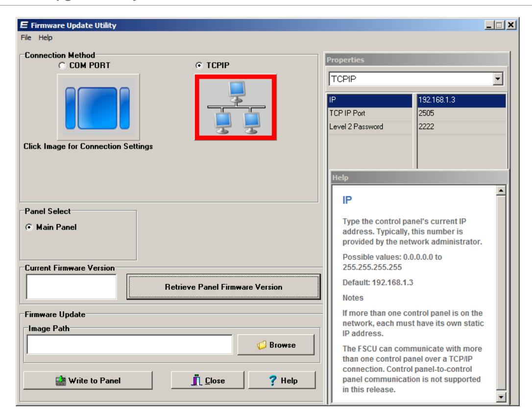Open the Help menu in menu bar
Screen dimensions: 532x417
point(45,38)
